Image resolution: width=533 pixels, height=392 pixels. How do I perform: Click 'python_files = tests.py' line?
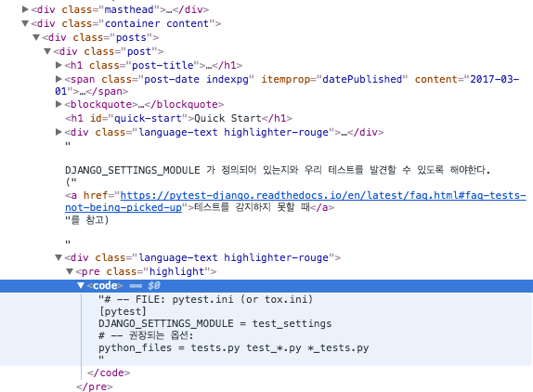pos(234,347)
